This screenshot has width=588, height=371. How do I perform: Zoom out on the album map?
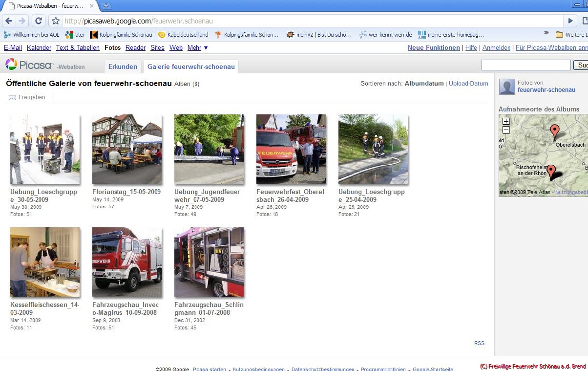click(x=506, y=130)
